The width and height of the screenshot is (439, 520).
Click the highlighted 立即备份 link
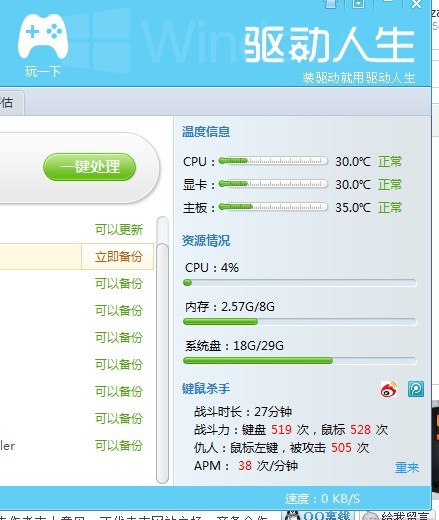pos(119,256)
